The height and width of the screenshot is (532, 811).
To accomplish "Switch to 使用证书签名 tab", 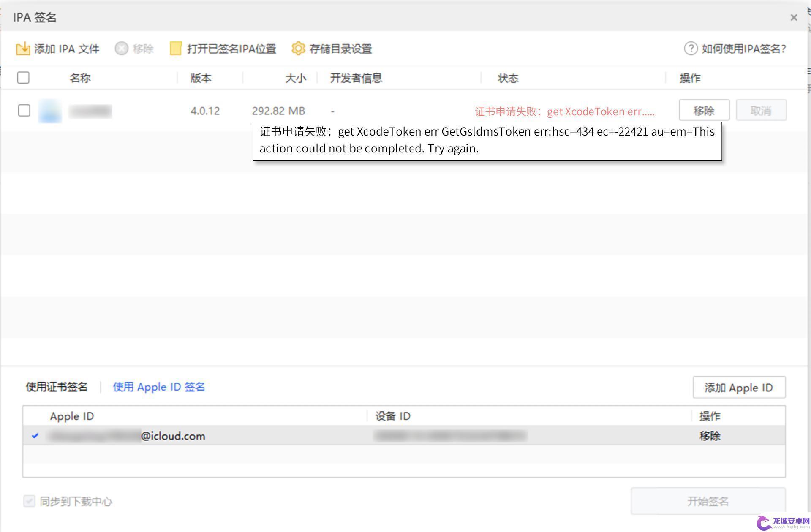I will pyautogui.click(x=57, y=387).
